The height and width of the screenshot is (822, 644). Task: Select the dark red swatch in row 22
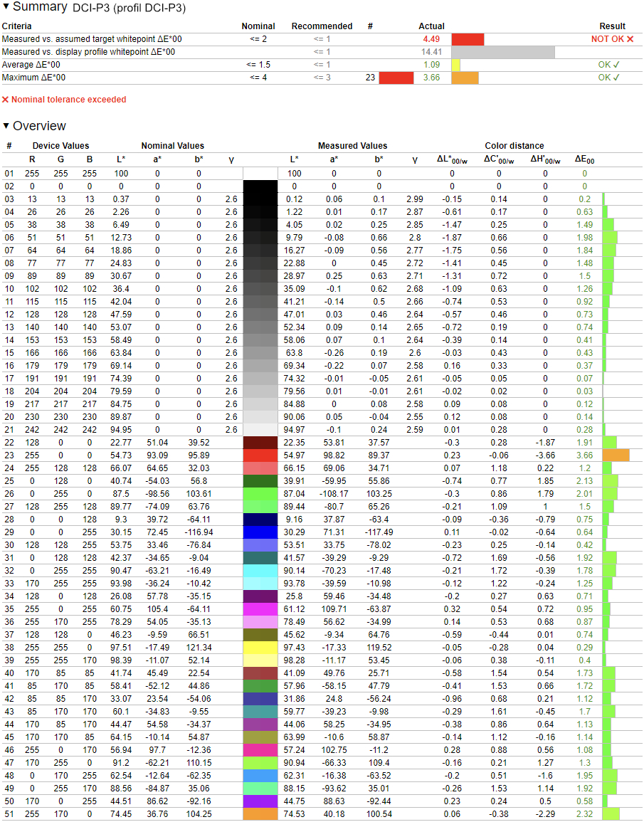(x=260, y=443)
